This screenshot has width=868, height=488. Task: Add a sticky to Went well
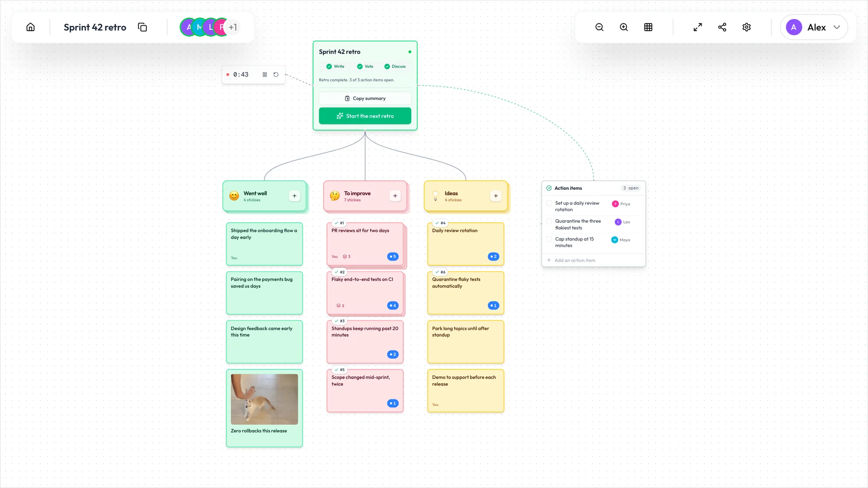coord(294,196)
